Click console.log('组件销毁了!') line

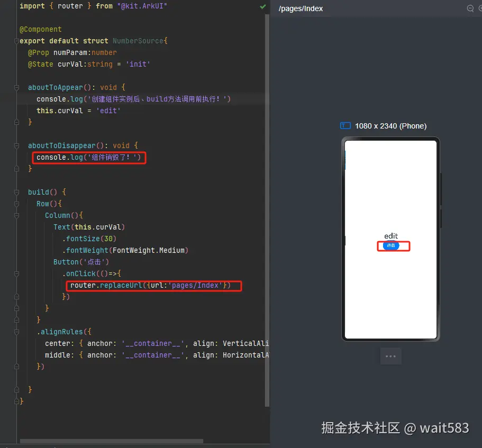coord(88,157)
